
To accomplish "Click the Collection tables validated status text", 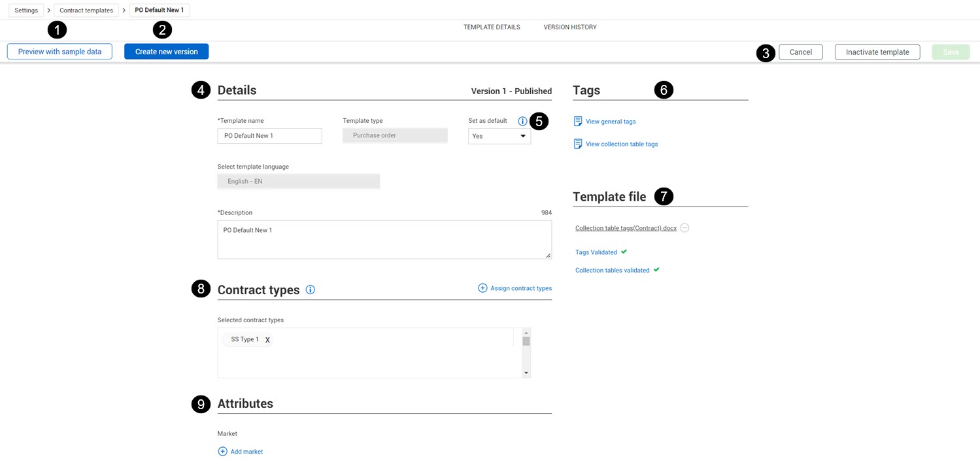I will coord(613,271).
